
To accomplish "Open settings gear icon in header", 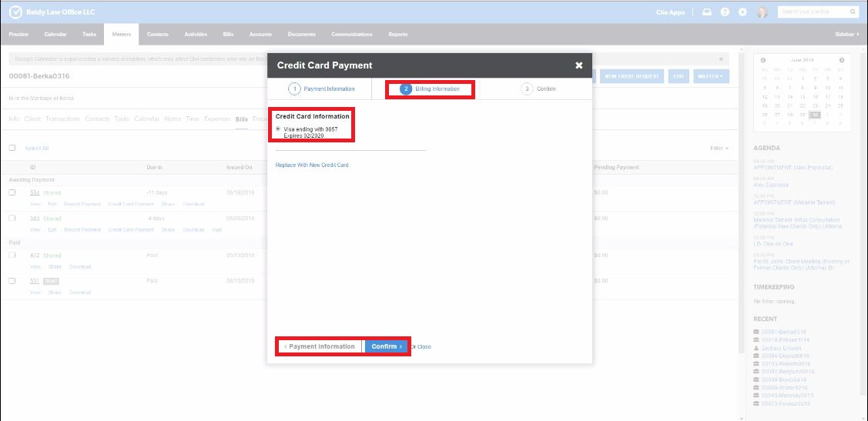I will [x=742, y=12].
